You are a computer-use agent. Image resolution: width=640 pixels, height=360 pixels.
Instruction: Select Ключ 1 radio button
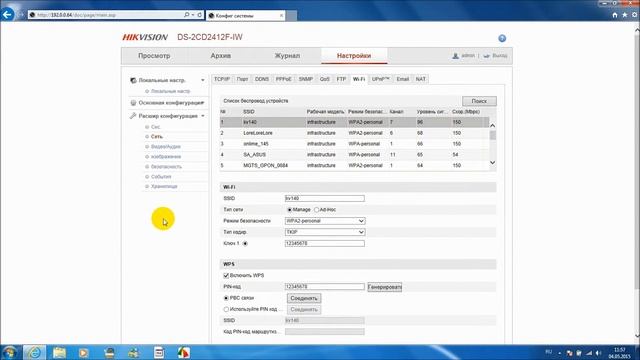pos(245,244)
